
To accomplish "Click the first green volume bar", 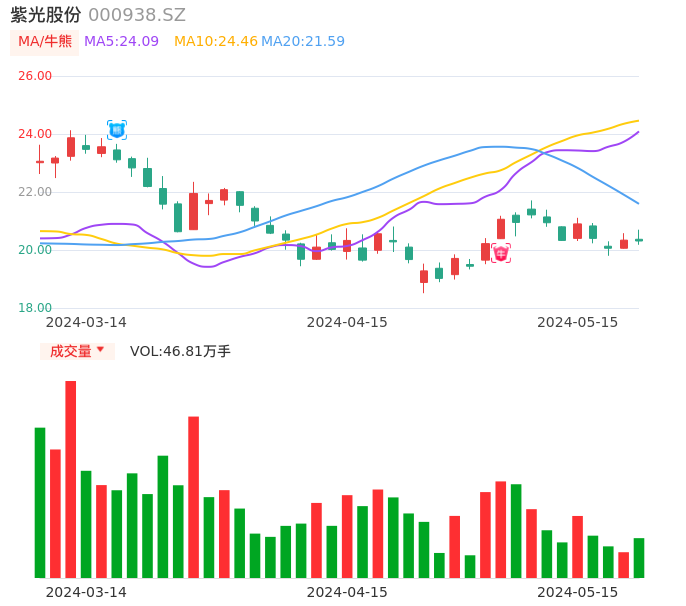I will (40, 502).
